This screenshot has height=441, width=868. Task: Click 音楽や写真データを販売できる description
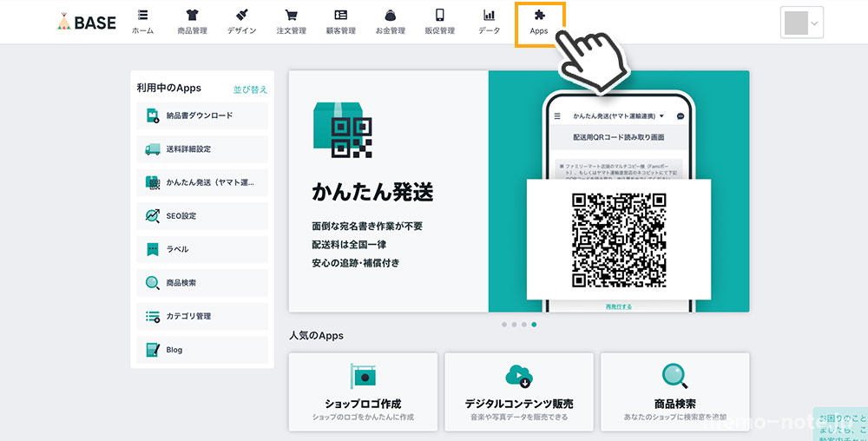click(x=519, y=417)
